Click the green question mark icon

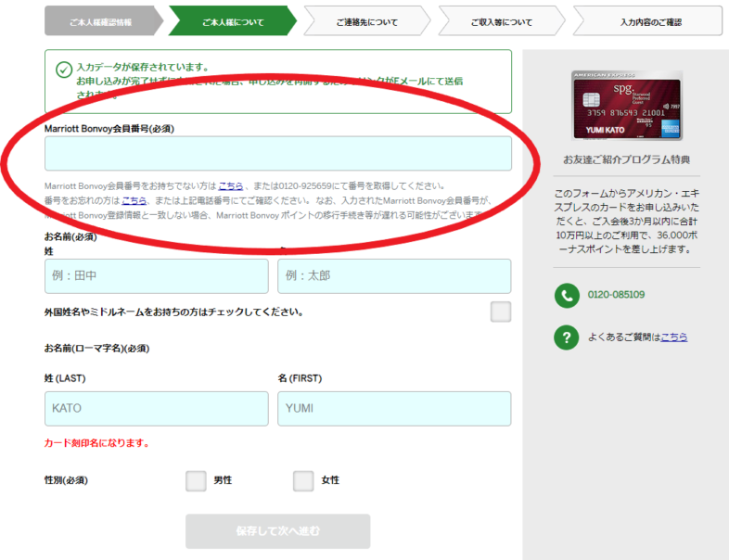567,337
